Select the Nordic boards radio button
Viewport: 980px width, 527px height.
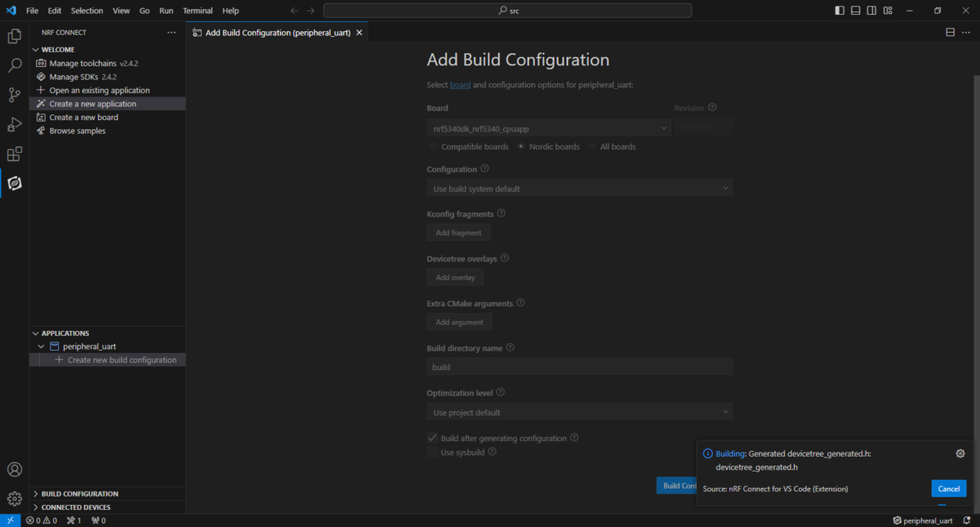point(521,147)
